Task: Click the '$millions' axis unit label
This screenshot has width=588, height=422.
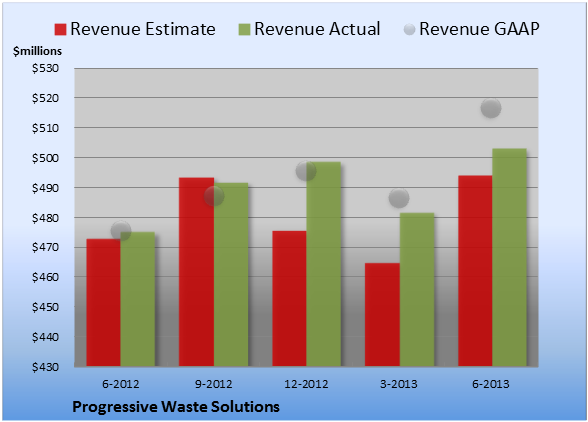Action: (x=38, y=51)
